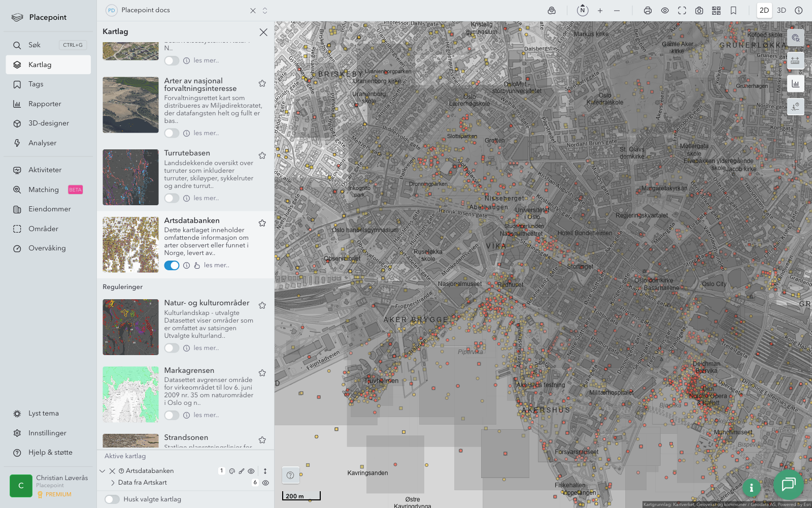812x508 pixels.
Task: Open the color palette for Artsdatabanken layer
Action: [232, 471]
